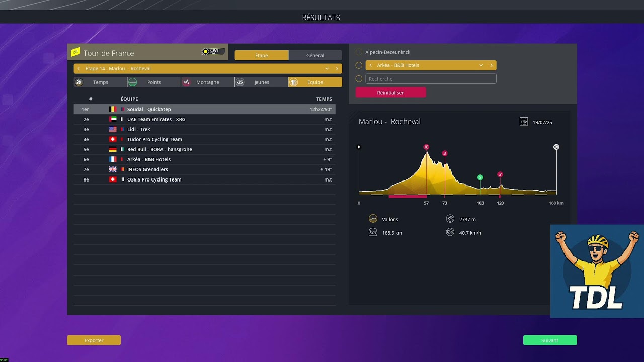Open the Jeunes classification tab
Viewport: 644px width, 362px height.
click(x=262, y=82)
